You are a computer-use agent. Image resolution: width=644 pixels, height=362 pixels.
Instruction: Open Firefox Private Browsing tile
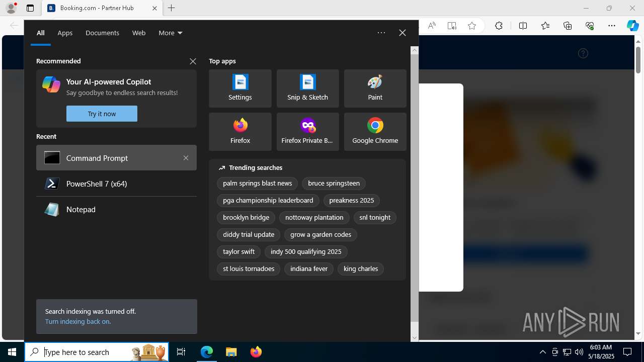click(307, 132)
